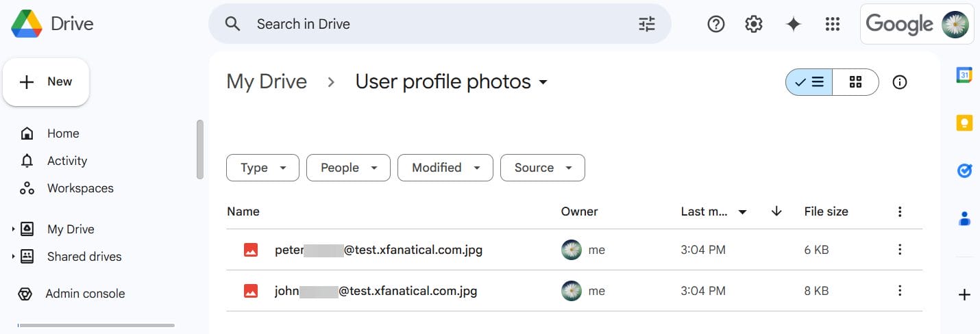Open Contacts side panel
980x334 pixels.
964,219
